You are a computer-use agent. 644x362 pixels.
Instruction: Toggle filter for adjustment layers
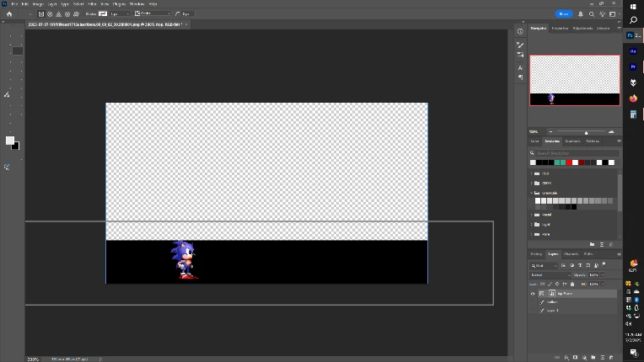[x=572, y=266]
